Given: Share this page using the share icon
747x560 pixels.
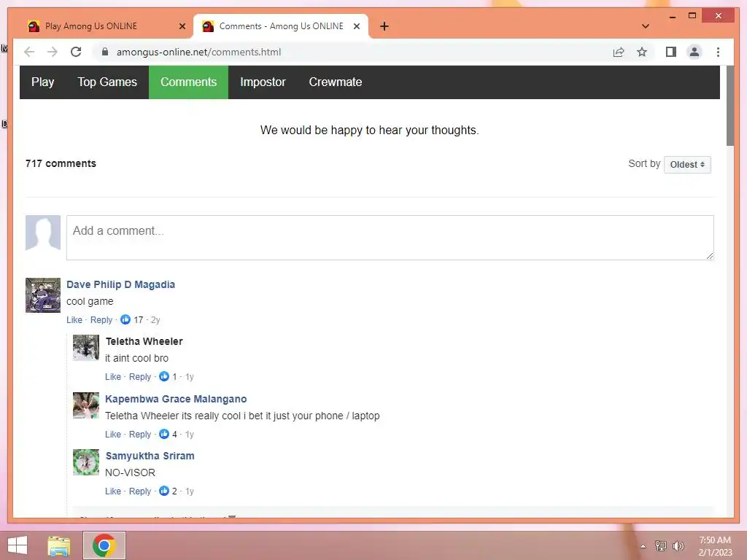Looking at the screenshot, I should 619,52.
